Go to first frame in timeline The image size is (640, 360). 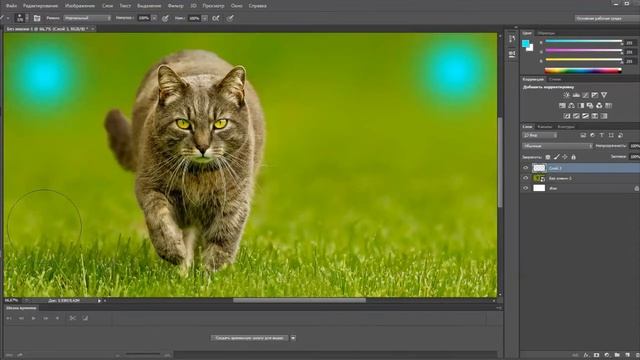pyautogui.click(x=9, y=318)
